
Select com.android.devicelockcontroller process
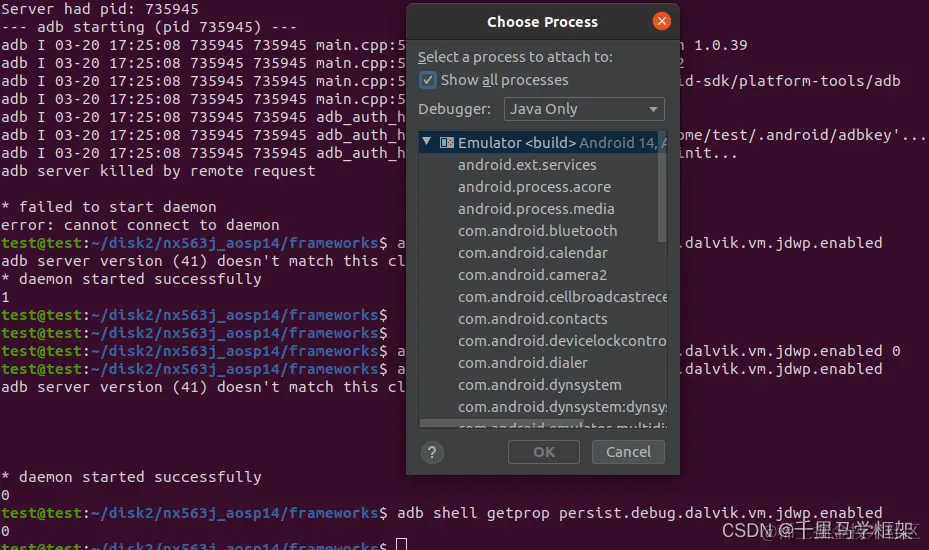click(562, 341)
